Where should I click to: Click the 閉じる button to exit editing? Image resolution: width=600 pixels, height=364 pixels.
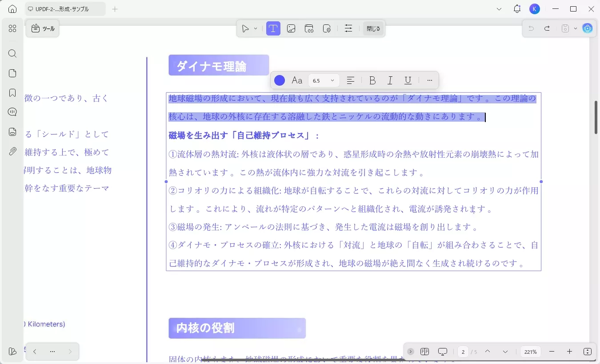coord(373,28)
